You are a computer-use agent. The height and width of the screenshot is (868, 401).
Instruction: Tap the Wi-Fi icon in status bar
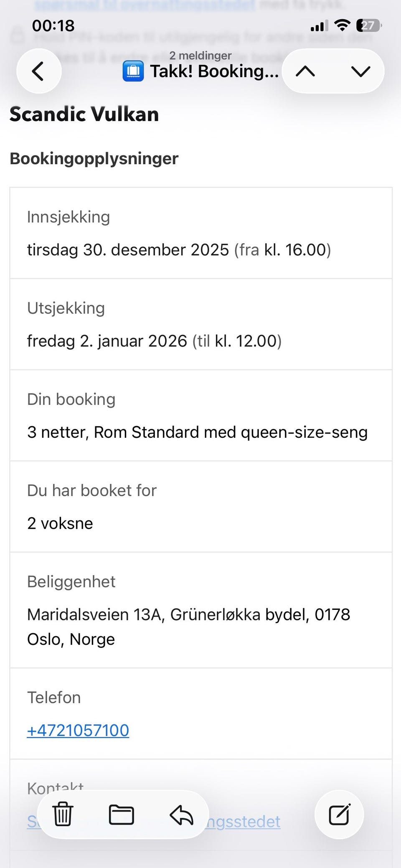343,25
